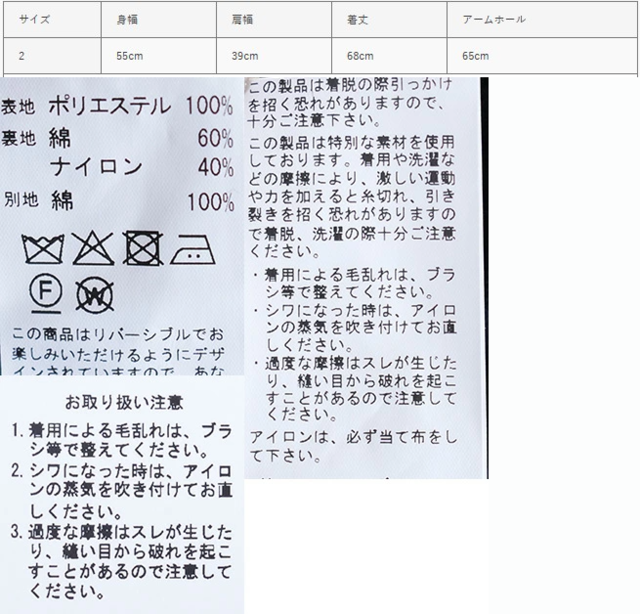Click the do-not-tumble-dry symbol

click(x=141, y=247)
